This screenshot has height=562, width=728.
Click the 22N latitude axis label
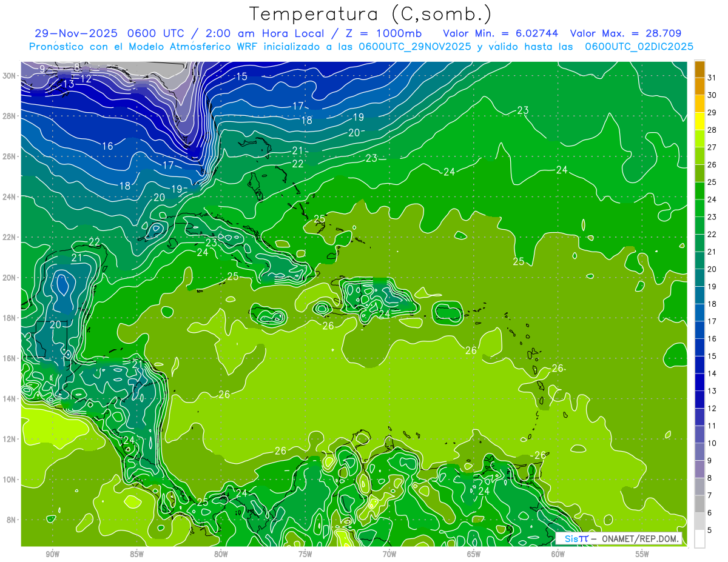coord(10,237)
